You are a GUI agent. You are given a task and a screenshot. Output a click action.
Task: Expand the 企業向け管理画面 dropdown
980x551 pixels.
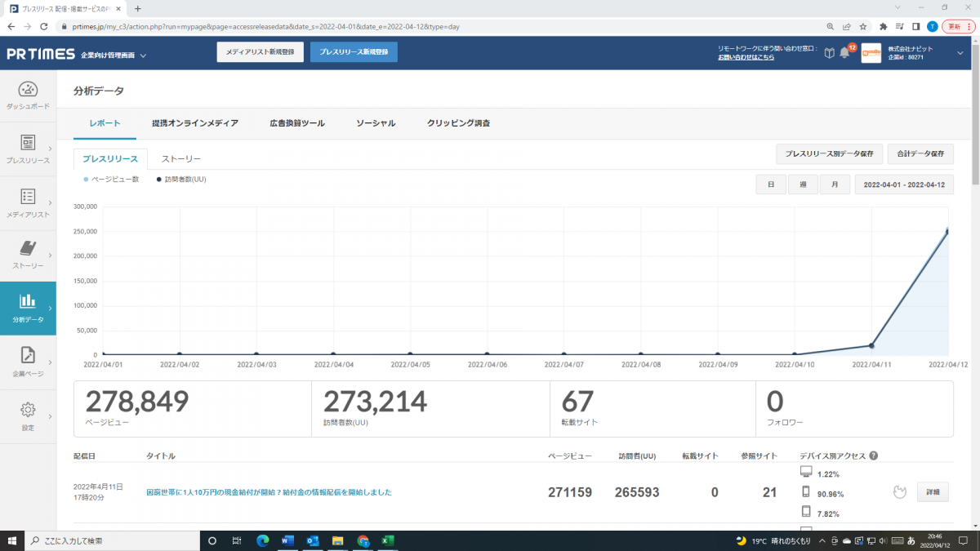[x=143, y=56]
